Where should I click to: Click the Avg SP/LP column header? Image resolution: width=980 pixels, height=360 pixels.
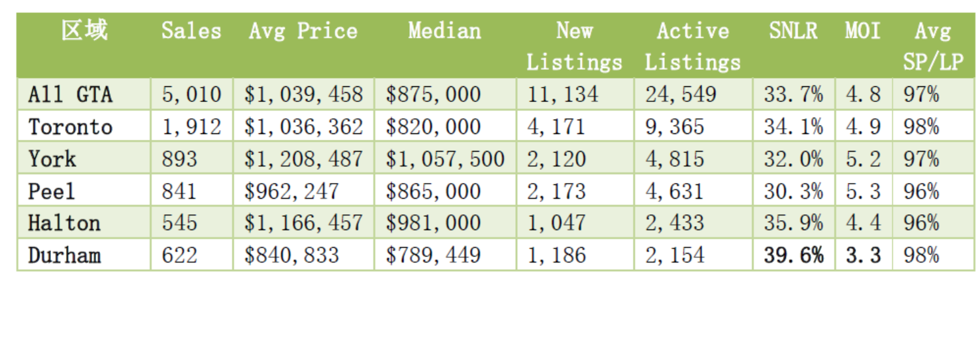(x=933, y=46)
